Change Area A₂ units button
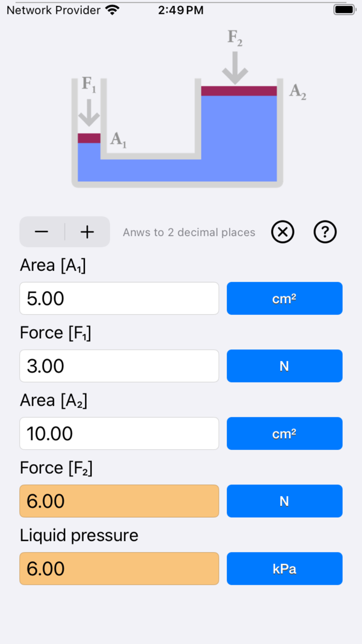This screenshot has height=644, width=362. [284, 433]
